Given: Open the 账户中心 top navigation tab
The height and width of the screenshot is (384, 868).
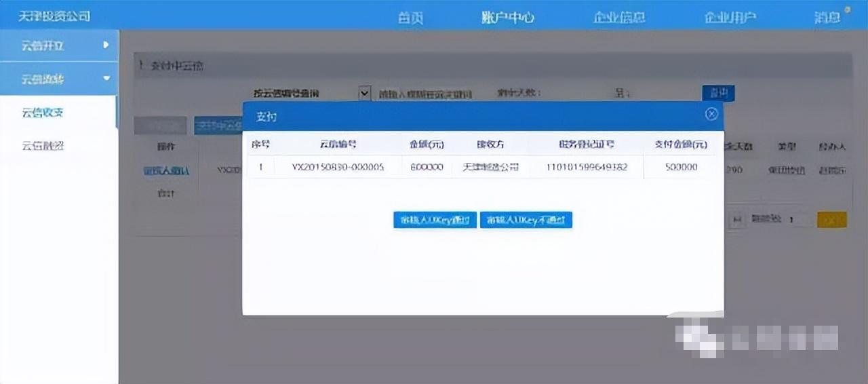Looking at the screenshot, I should coord(508,18).
